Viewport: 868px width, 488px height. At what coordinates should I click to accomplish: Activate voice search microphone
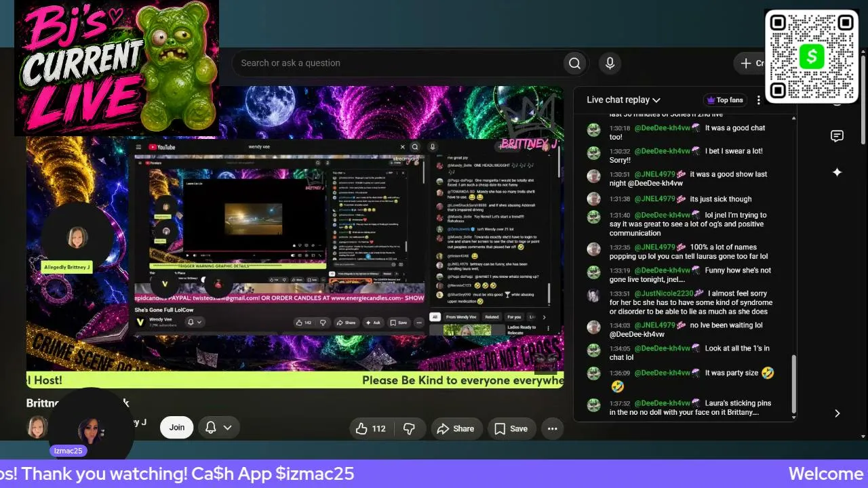point(610,63)
